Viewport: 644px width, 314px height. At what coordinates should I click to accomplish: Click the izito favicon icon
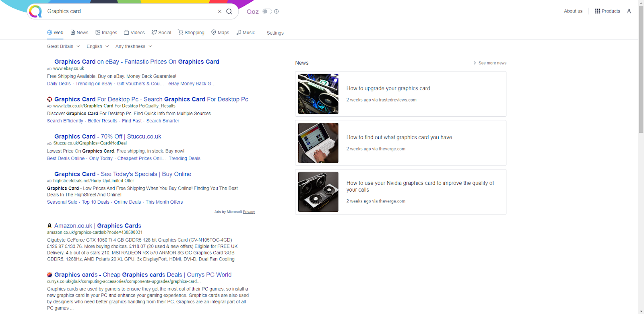(x=50, y=99)
